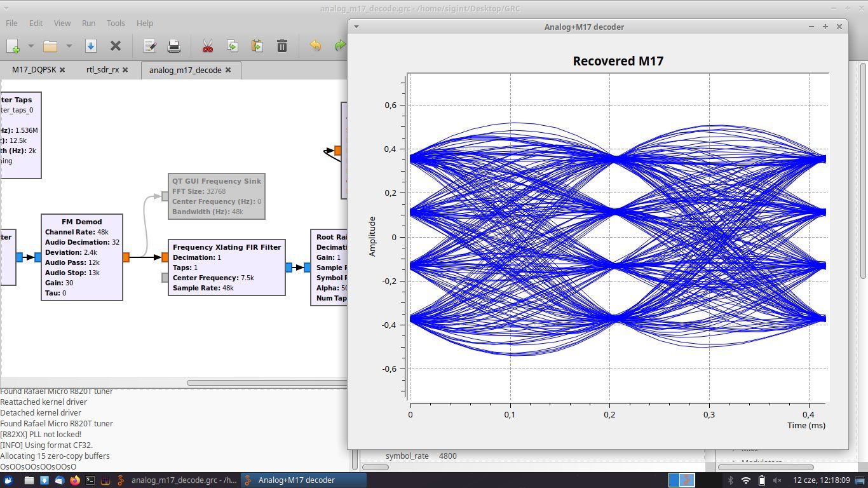Cut selected blocks with the scissors icon
The width and height of the screenshot is (868, 488).
click(207, 46)
